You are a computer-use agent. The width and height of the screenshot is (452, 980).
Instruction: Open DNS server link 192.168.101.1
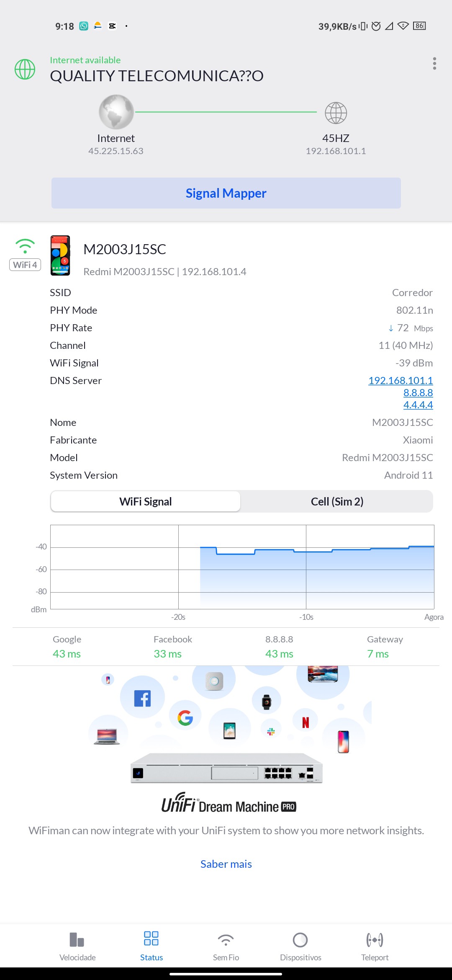(x=400, y=380)
